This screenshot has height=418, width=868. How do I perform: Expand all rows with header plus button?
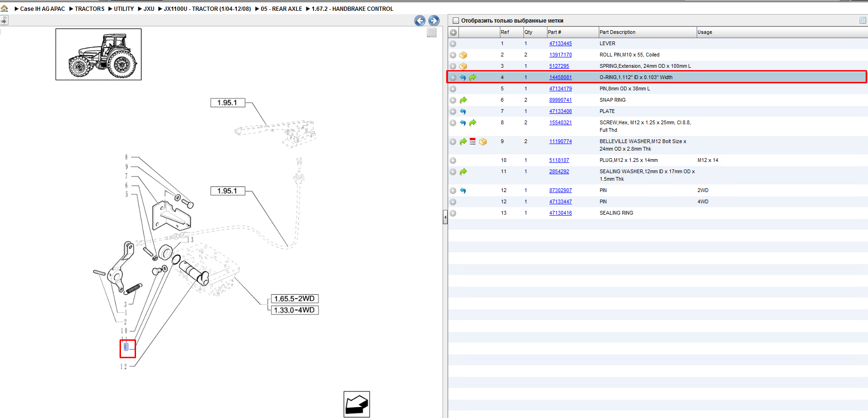[453, 32]
